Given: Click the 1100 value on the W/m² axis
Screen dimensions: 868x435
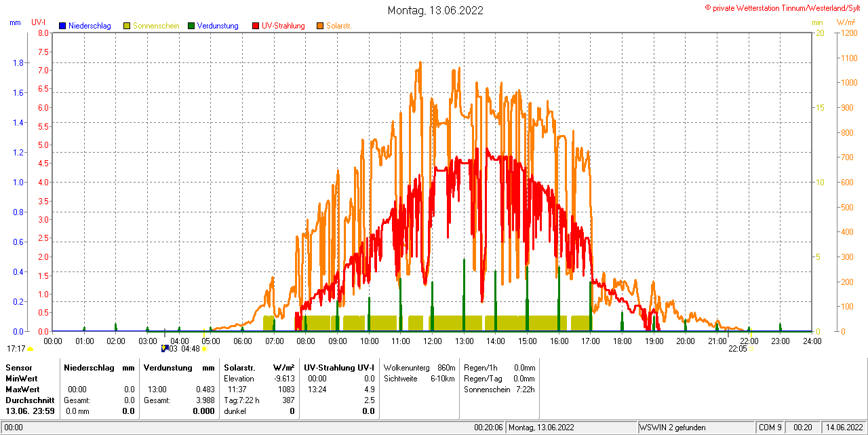Looking at the screenshot, I should click(849, 58).
